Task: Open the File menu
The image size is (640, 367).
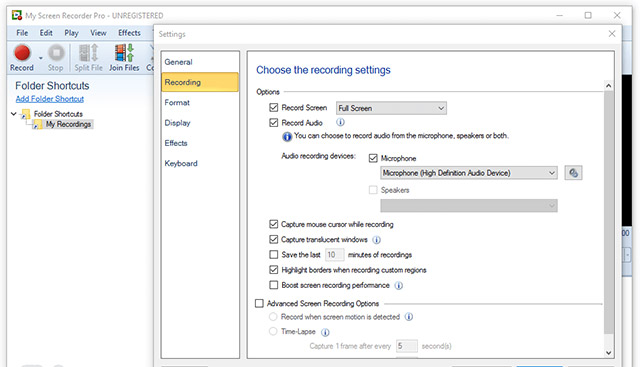Action: [22, 33]
